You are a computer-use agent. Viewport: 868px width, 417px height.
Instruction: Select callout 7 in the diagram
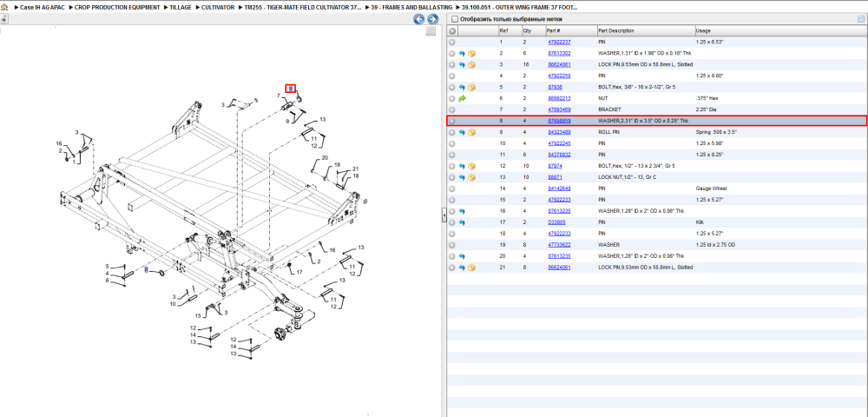pos(279,96)
